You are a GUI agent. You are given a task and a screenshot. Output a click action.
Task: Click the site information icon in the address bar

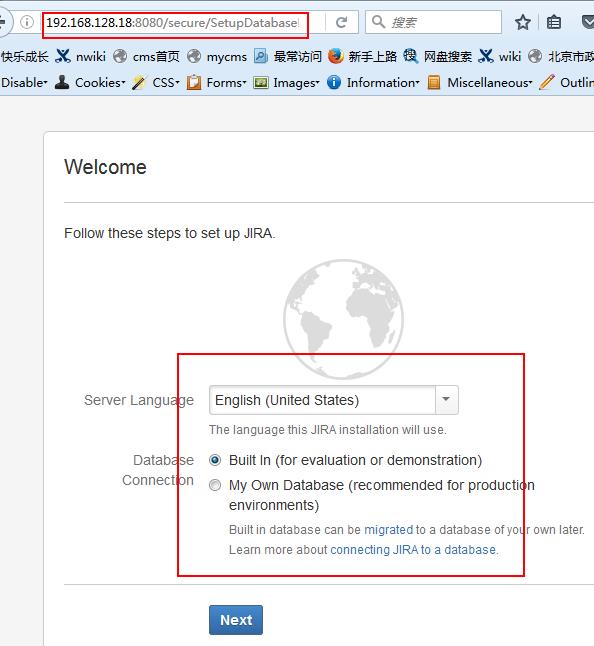pos(27,22)
